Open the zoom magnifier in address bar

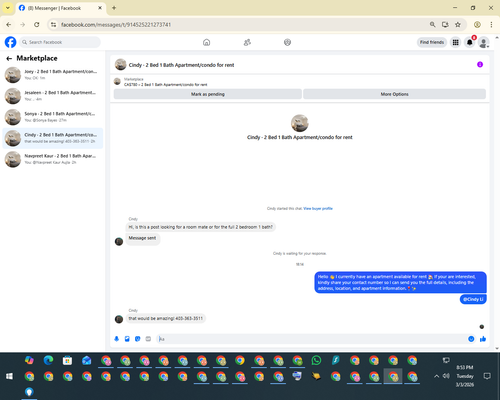coord(432,25)
